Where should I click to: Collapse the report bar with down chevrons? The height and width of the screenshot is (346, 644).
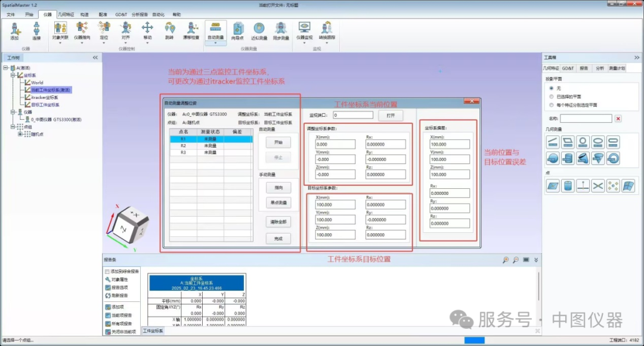(x=536, y=260)
